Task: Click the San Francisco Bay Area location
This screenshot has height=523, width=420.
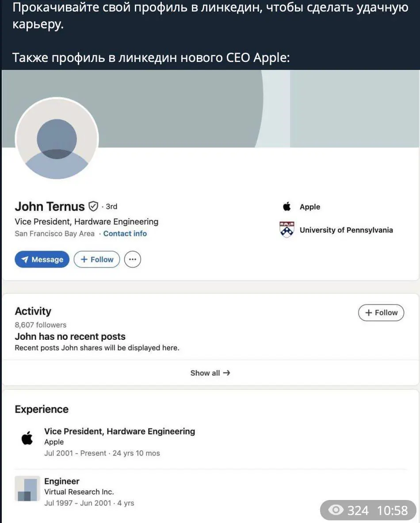Action: tap(55, 234)
